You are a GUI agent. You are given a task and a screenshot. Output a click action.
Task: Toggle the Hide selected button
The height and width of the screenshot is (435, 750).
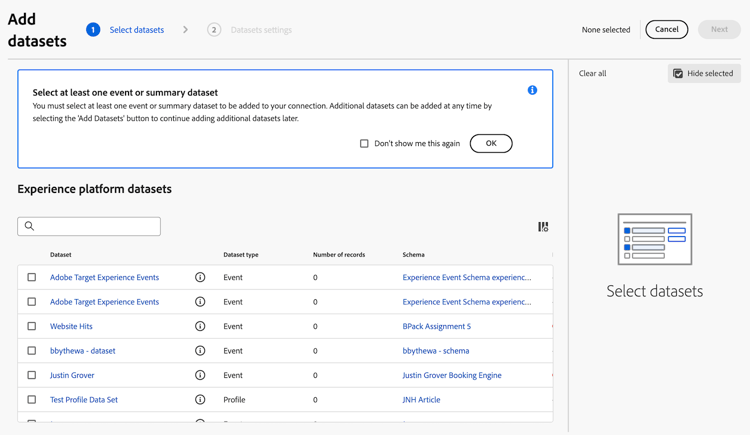[x=704, y=73]
